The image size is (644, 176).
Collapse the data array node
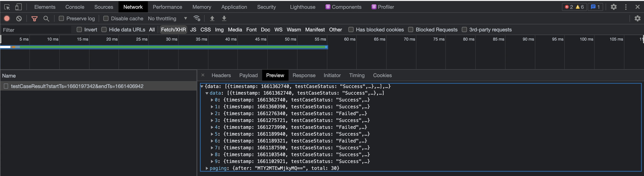pos(207,93)
